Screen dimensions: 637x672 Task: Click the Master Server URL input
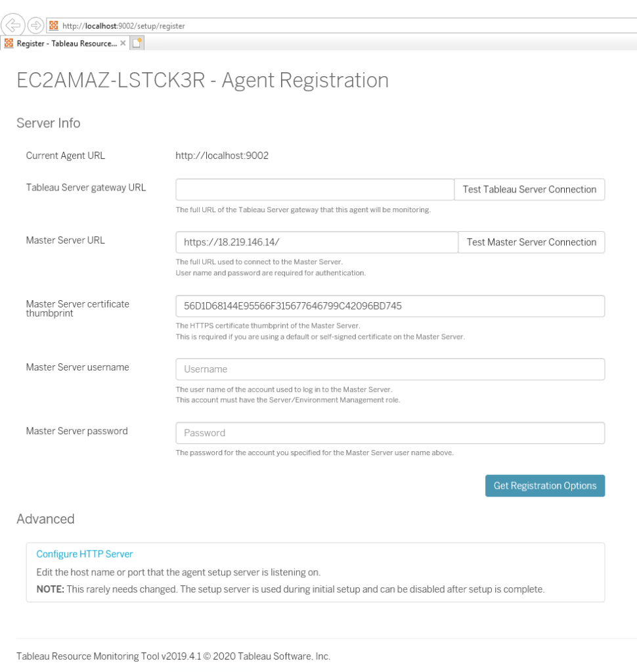click(317, 242)
